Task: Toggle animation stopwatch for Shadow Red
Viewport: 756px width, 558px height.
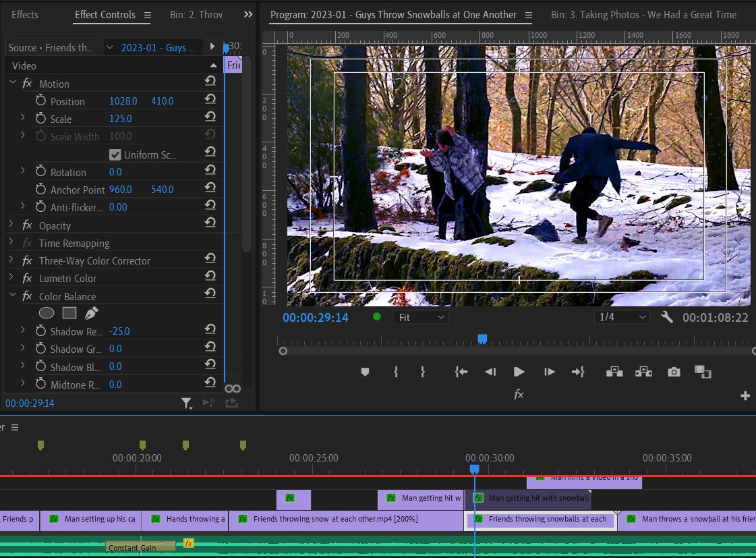Action: tap(41, 331)
